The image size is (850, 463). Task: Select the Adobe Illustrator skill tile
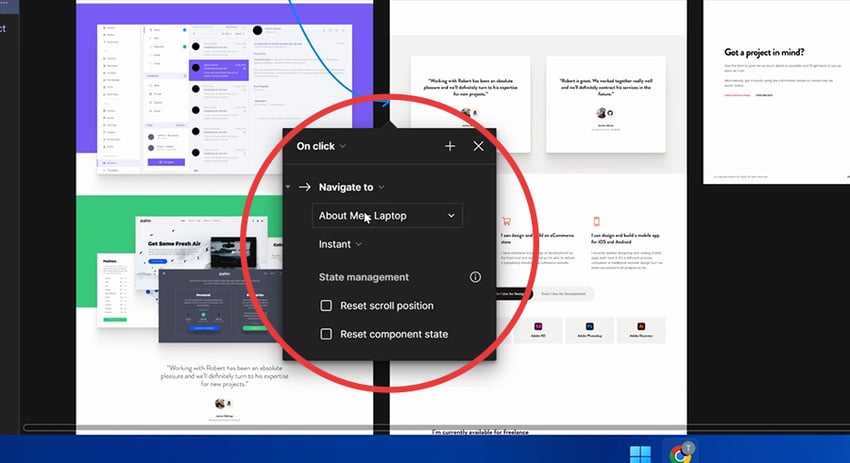(x=641, y=330)
